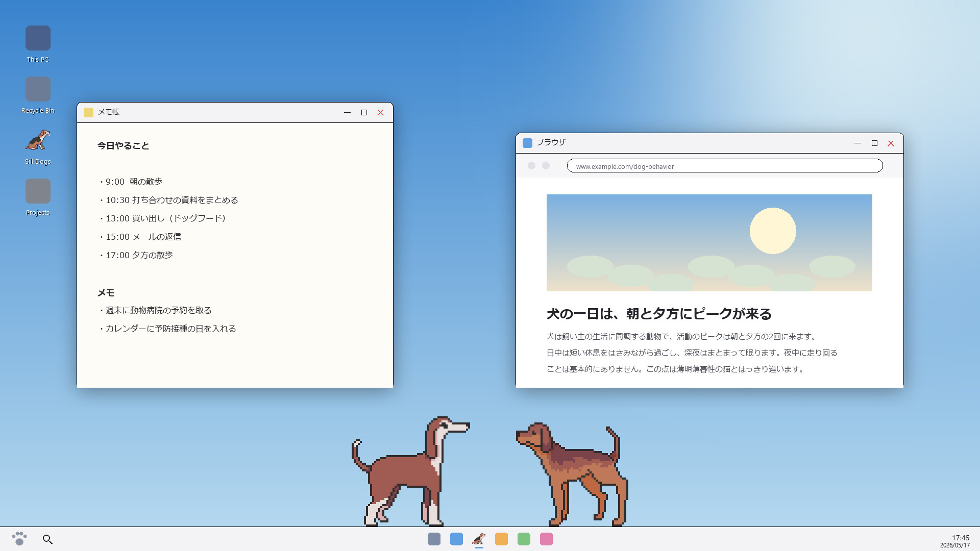Screen dimensions: 980x551
Task: Click the browser's first gray navigation dot
Action: tap(531, 166)
